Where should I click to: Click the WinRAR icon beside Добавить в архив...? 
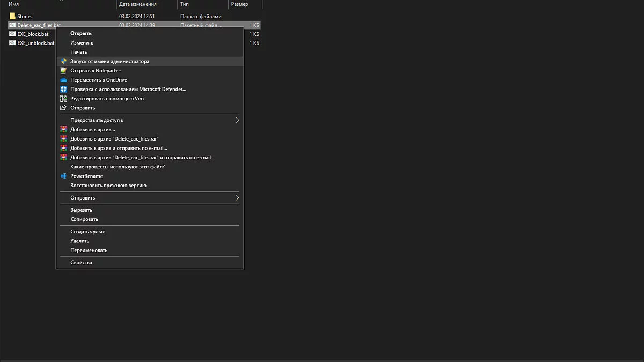click(x=63, y=129)
